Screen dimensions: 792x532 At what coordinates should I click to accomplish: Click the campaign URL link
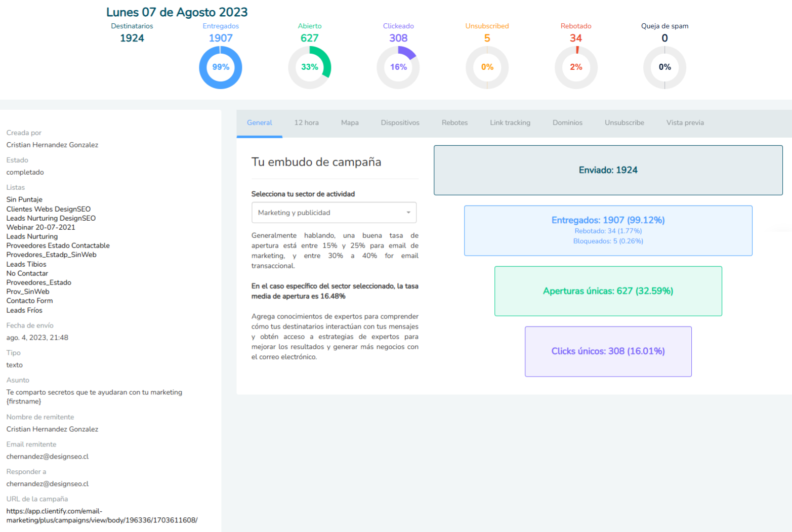click(x=101, y=516)
